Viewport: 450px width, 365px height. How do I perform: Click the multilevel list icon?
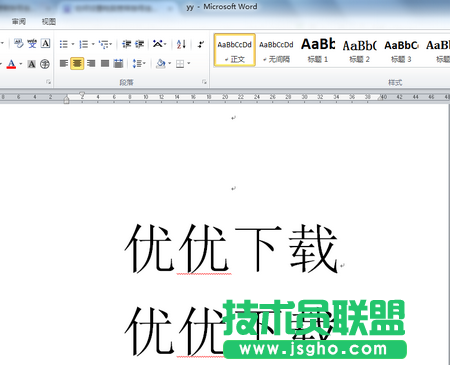click(x=104, y=44)
